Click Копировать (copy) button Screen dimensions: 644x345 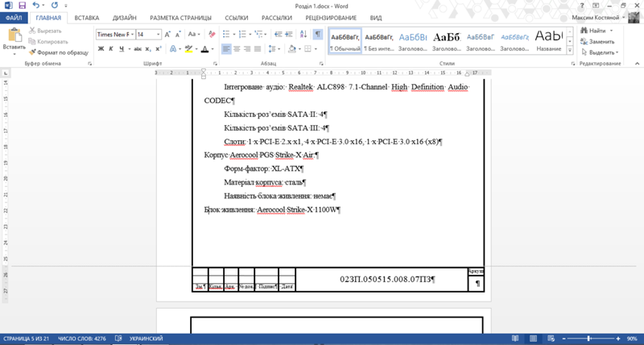point(48,42)
